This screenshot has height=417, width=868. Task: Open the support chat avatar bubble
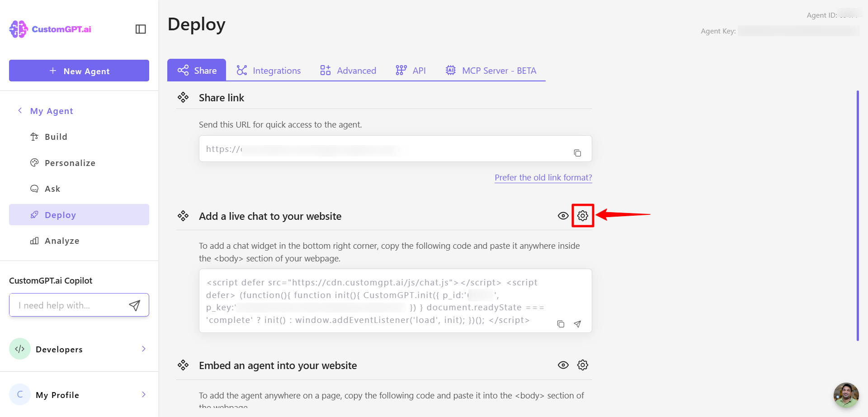[x=846, y=395]
